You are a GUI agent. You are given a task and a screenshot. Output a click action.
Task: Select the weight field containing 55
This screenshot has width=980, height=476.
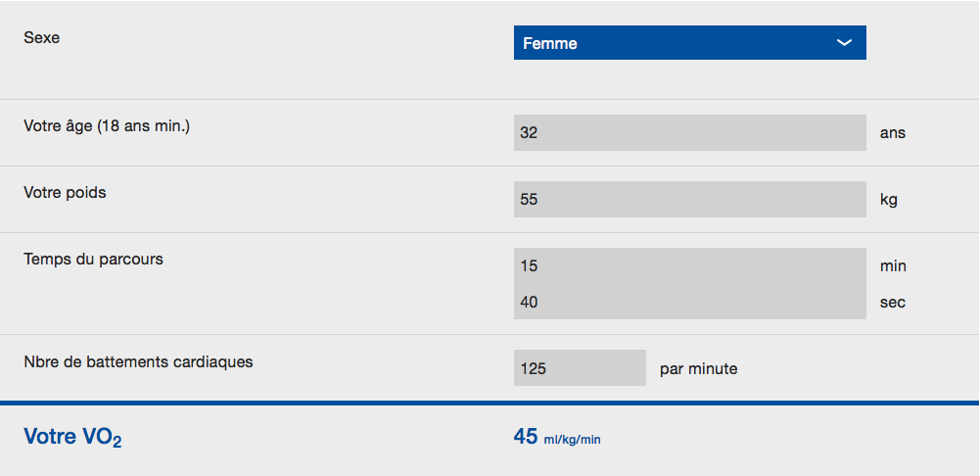tap(690, 200)
